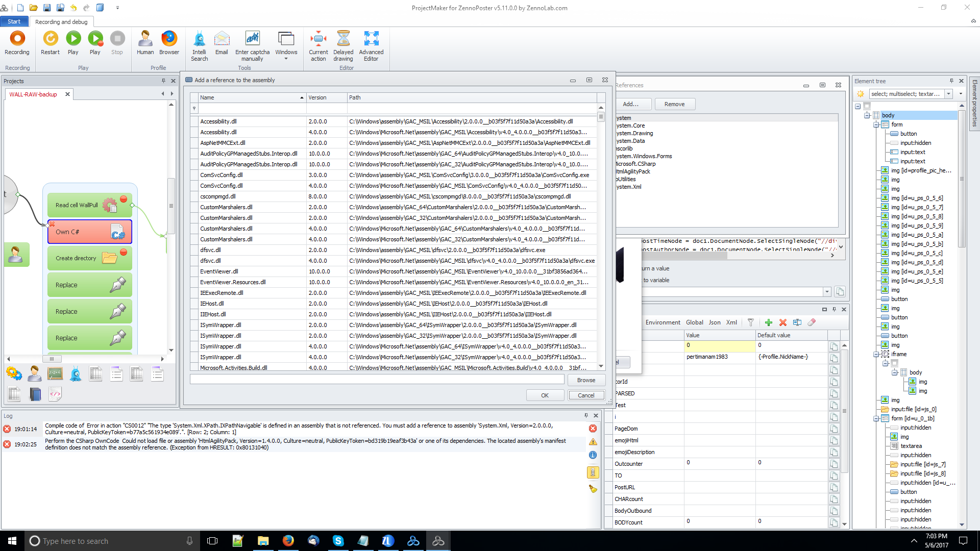Clear the log with broom icon
The width and height of the screenshot is (980, 551).
pyautogui.click(x=593, y=489)
